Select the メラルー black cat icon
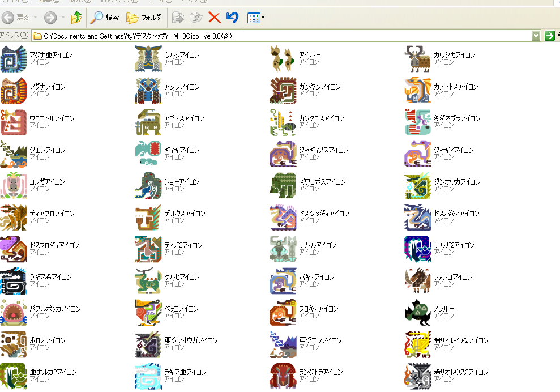Image resolution: width=560 pixels, height=392 pixels. click(x=418, y=313)
